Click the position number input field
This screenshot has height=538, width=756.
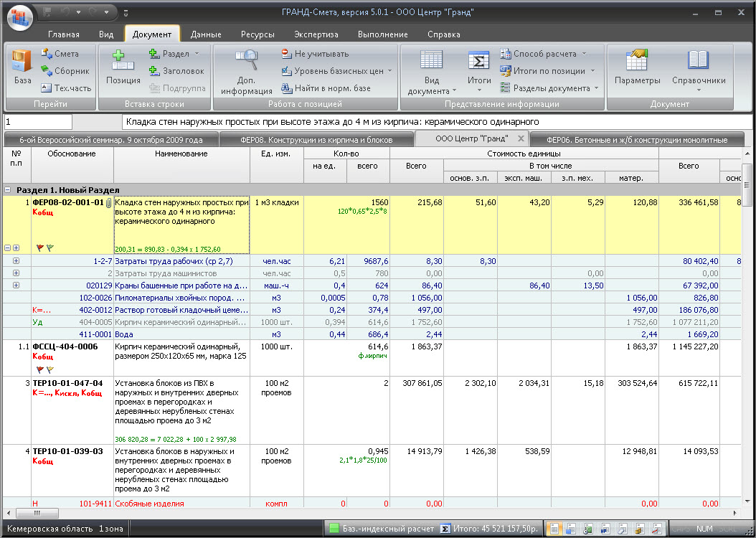[x=38, y=122]
